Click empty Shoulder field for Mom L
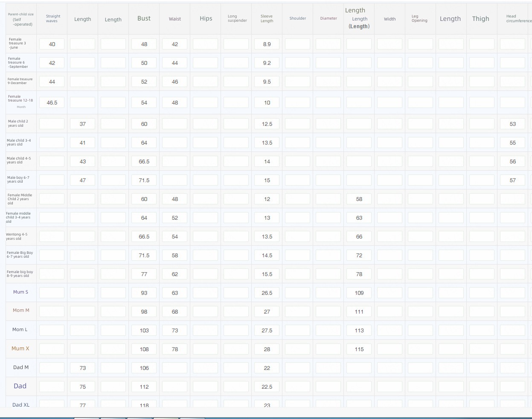Image resolution: width=532 pixels, height=419 pixels. pyautogui.click(x=298, y=330)
